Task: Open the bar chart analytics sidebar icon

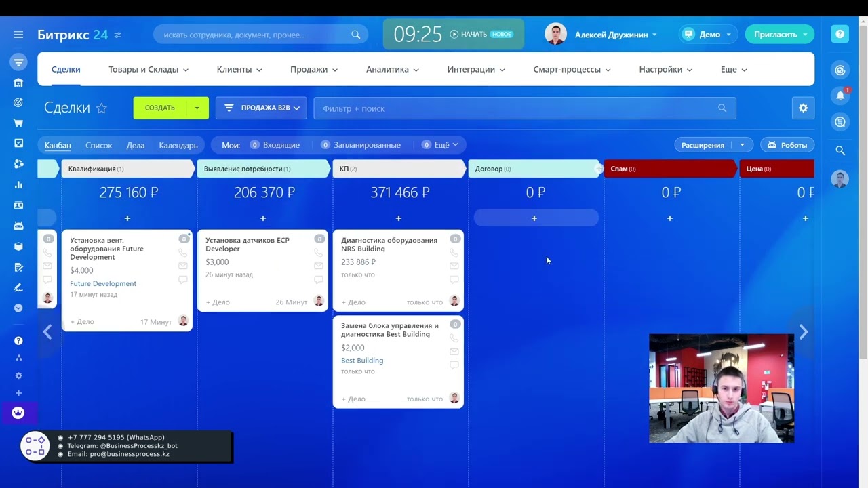Action: click(x=18, y=184)
